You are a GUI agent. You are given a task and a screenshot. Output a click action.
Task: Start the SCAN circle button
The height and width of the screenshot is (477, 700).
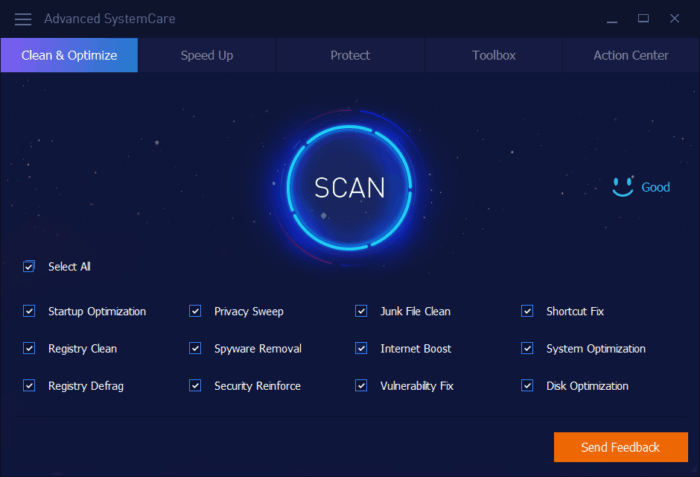[349, 187]
